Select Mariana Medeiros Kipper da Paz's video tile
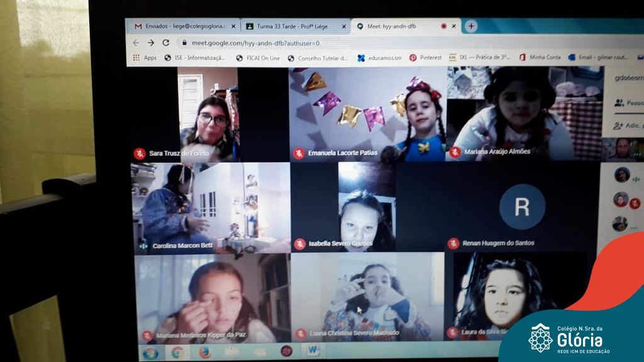This screenshot has width=644, height=362. [213, 299]
